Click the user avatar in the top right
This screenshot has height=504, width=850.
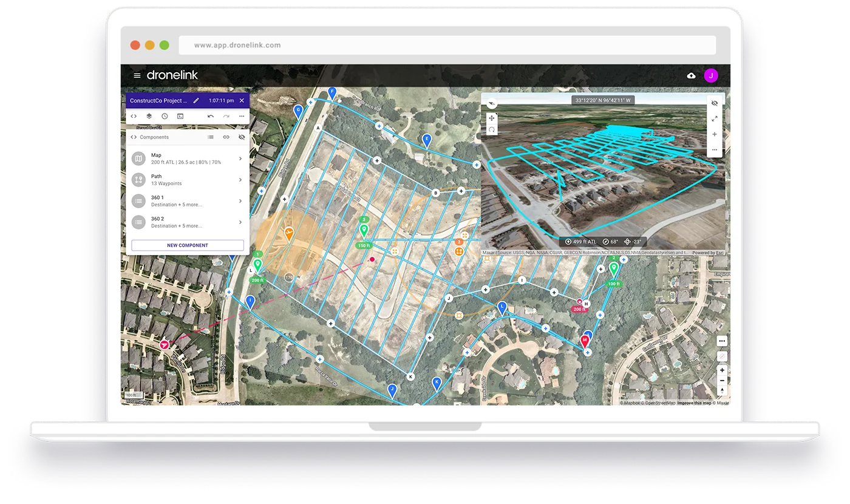[711, 75]
